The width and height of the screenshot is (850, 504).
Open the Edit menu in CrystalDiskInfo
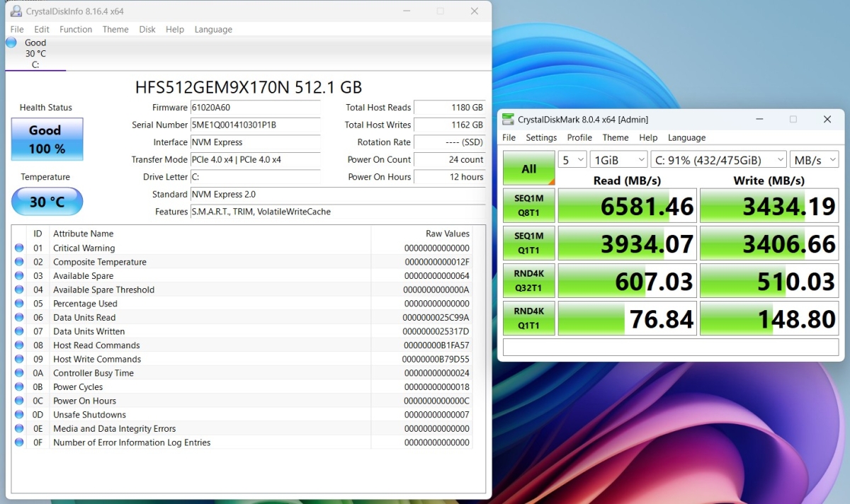[x=42, y=30]
